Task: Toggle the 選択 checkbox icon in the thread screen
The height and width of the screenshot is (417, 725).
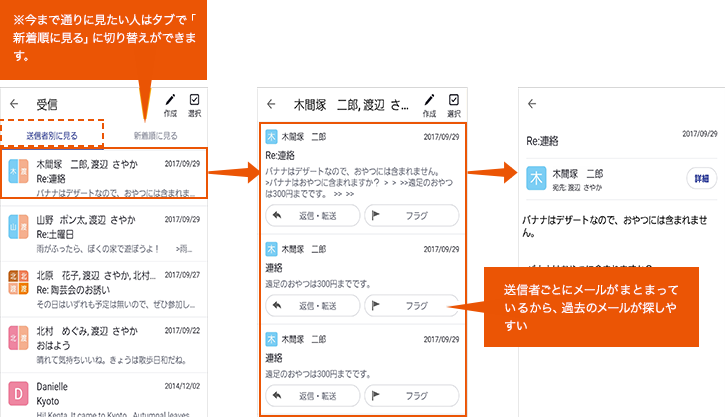Action: (454, 102)
